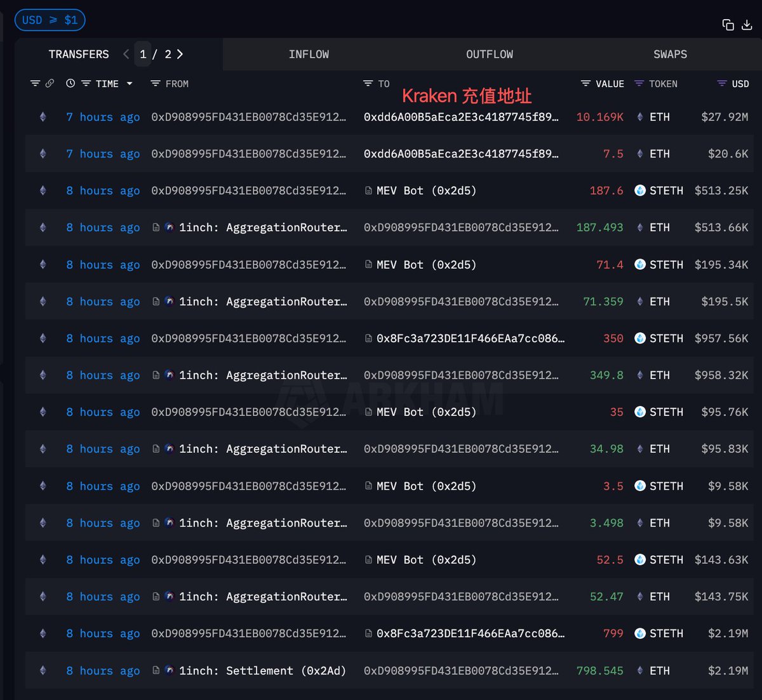The height and width of the screenshot is (700, 762).
Task: Toggle the USD ≥ $1 filter chip
Action: point(50,20)
